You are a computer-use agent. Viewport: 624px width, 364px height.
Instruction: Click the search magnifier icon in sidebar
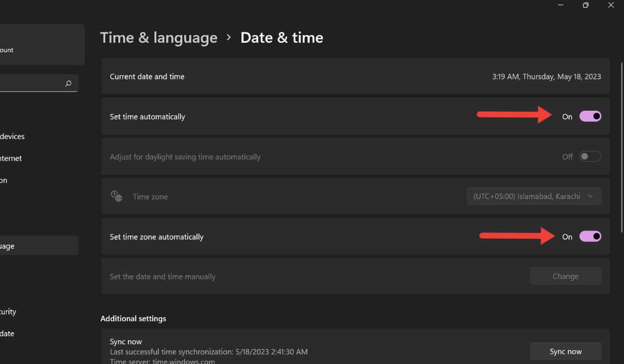coord(68,83)
